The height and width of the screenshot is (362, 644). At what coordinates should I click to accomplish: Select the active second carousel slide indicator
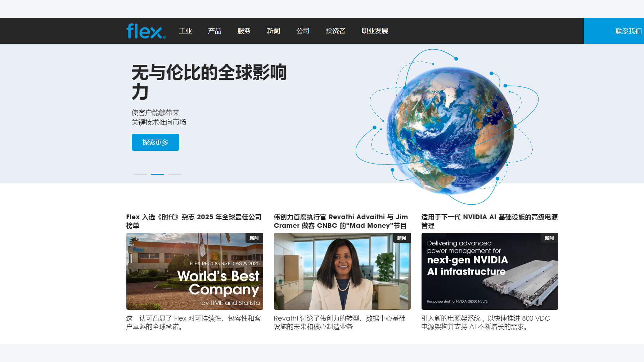point(158,174)
